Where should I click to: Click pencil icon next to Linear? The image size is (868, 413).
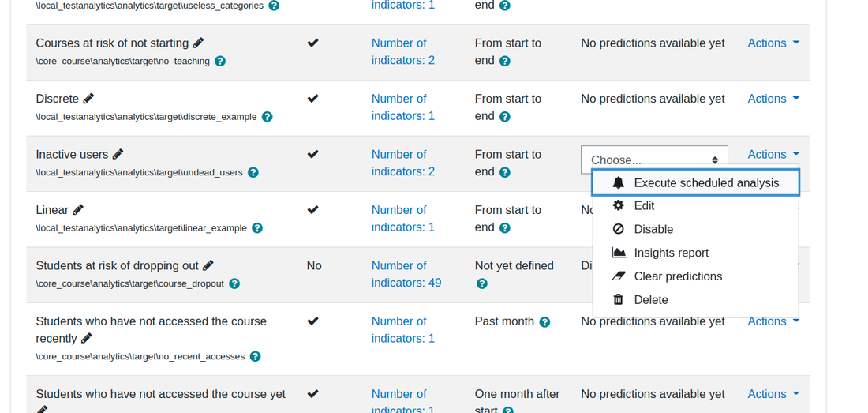tap(78, 210)
